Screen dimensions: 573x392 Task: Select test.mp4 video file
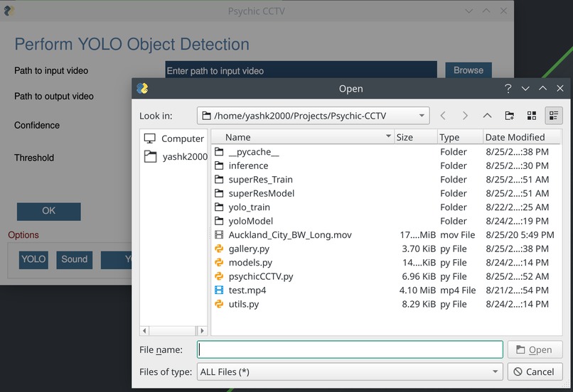(x=247, y=290)
